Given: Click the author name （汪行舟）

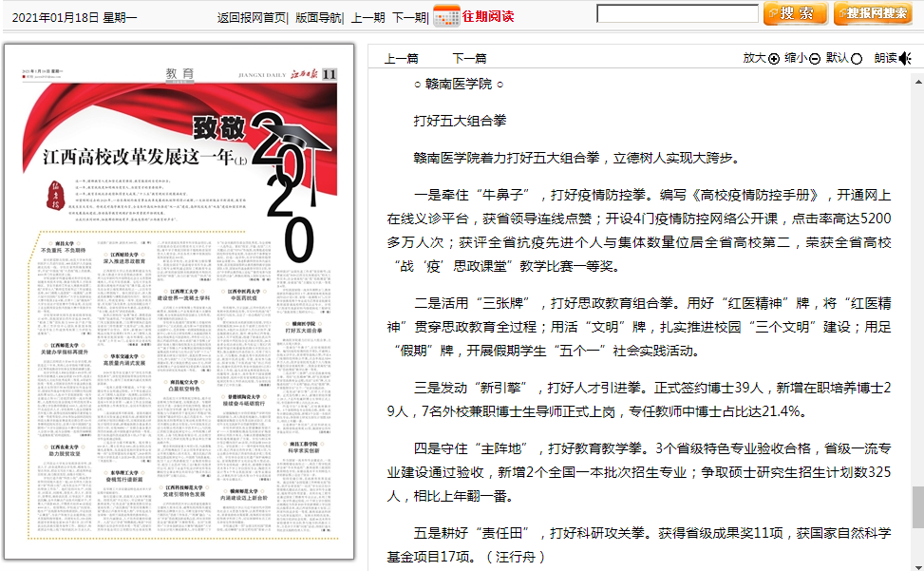Looking at the screenshot, I should [515, 557].
